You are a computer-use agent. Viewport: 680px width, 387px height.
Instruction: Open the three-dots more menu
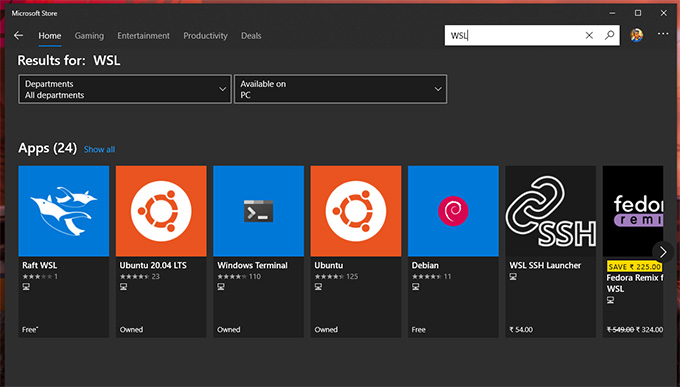(x=663, y=34)
